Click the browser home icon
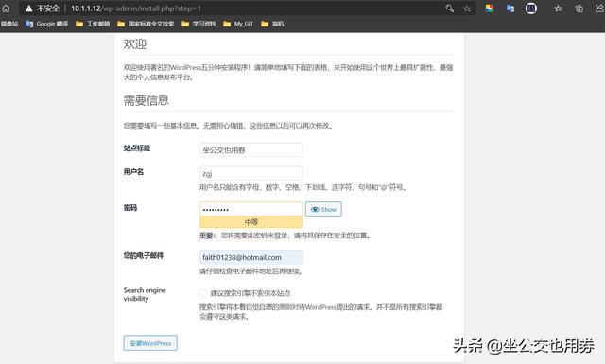605x364 pixels. 6,9
